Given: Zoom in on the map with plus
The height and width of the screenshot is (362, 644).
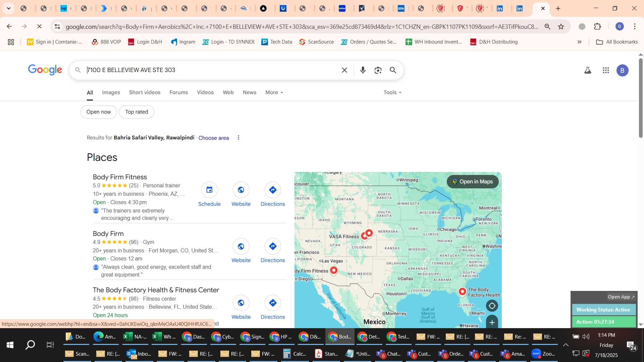Looking at the screenshot, I should (492, 322).
